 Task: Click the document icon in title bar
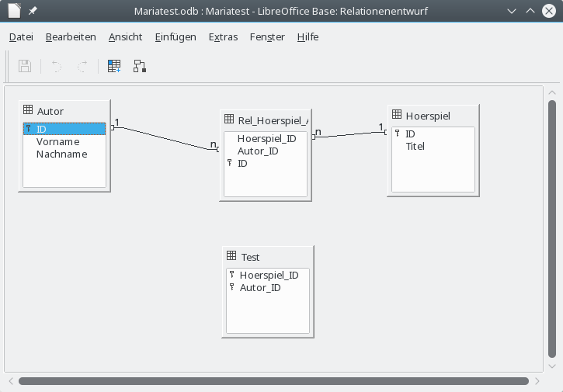click(x=14, y=10)
